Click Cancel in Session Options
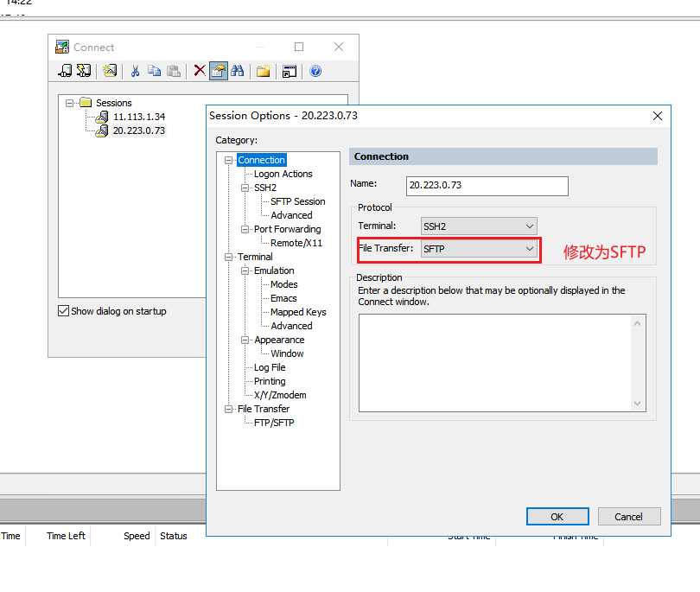The height and width of the screenshot is (592, 700). (628, 517)
